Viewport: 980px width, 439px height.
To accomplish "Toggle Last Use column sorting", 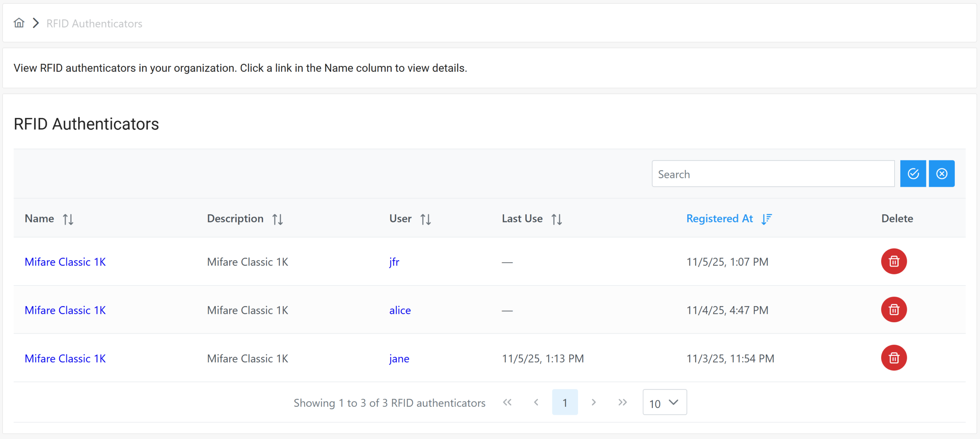I will point(557,219).
